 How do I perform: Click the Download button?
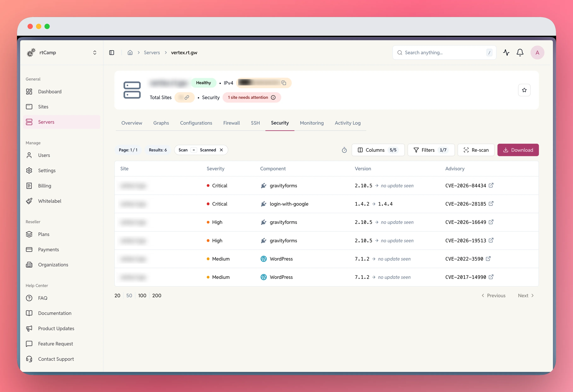[x=518, y=150]
